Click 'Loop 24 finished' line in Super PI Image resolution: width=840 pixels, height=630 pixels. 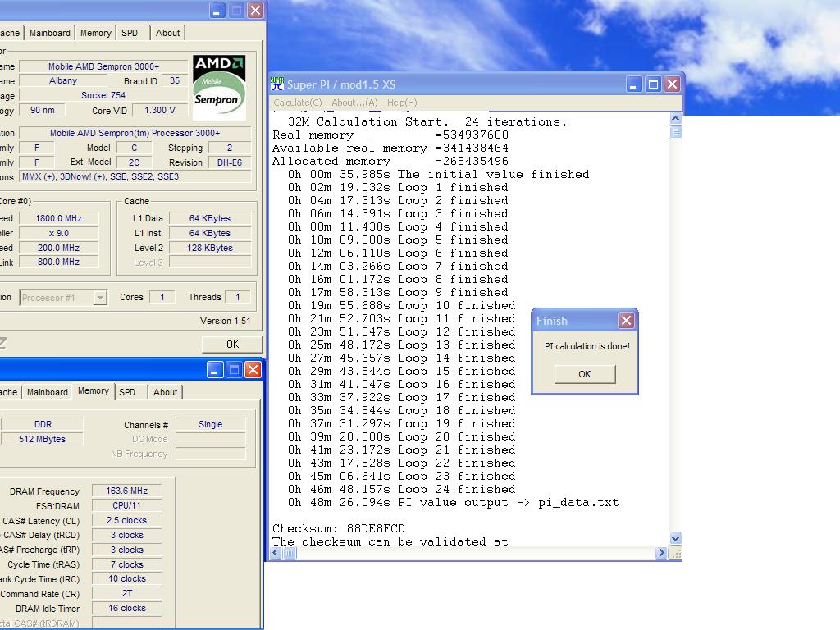402,489
